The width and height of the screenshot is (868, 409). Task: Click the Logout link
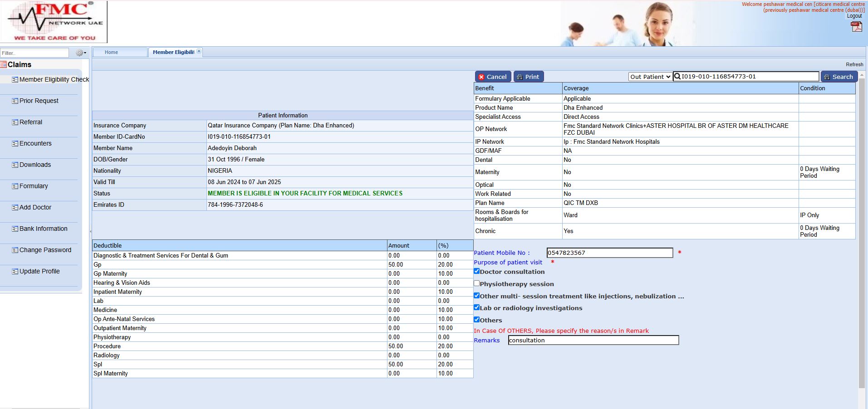(x=854, y=16)
